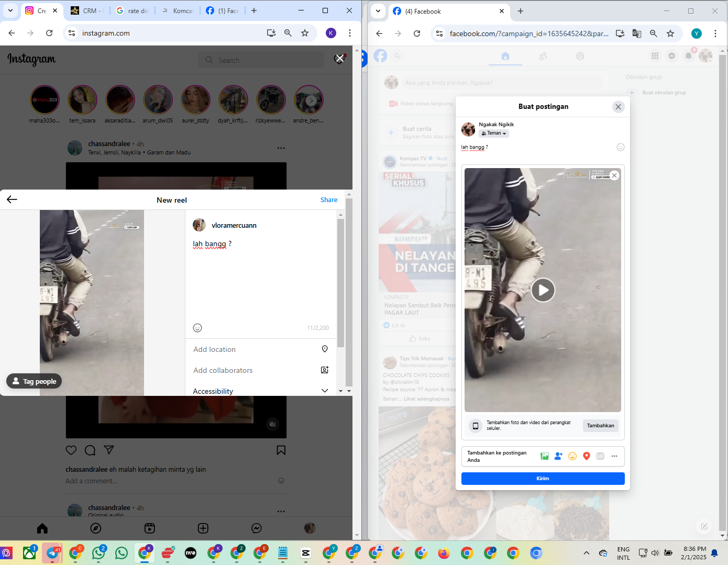Open Teman audience dropdown
Screen dimensions: 728x565
(494, 133)
